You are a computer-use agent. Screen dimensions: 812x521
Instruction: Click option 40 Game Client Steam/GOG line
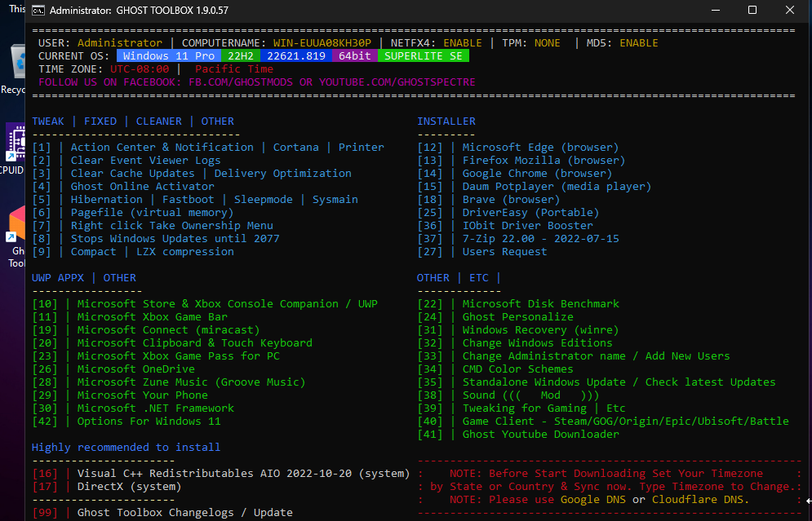[x=603, y=422]
